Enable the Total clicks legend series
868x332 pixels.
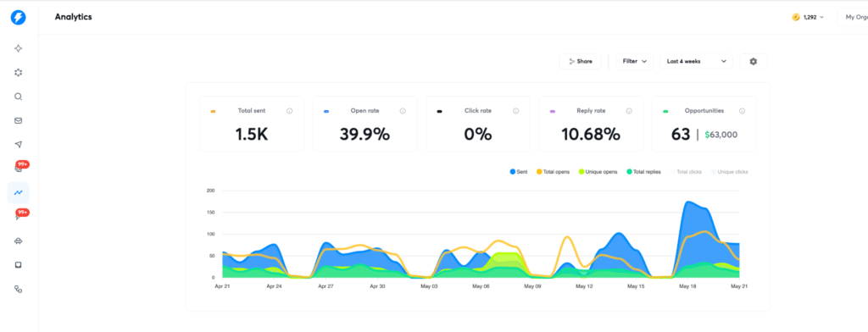[x=687, y=172]
